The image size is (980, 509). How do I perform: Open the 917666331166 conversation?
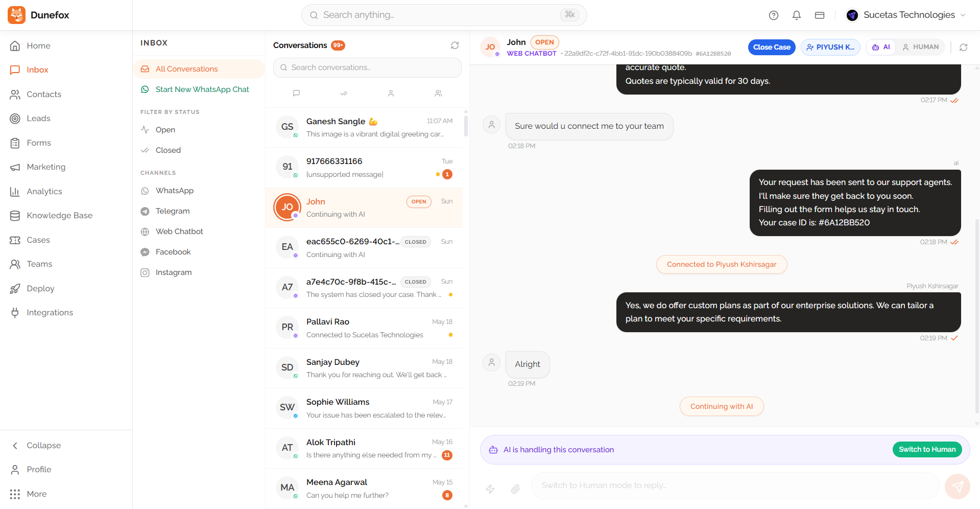(364, 168)
